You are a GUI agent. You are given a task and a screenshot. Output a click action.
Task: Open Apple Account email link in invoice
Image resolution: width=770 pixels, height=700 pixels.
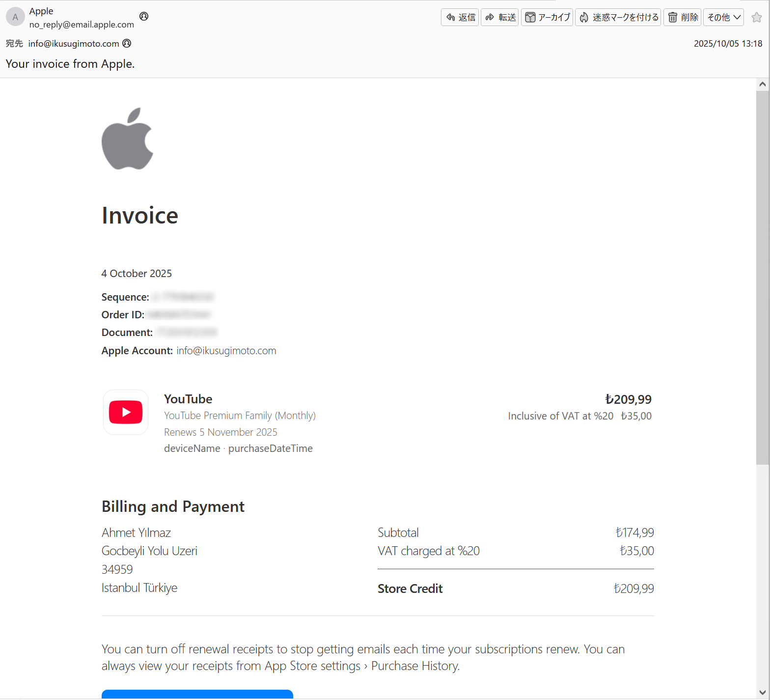(x=226, y=351)
